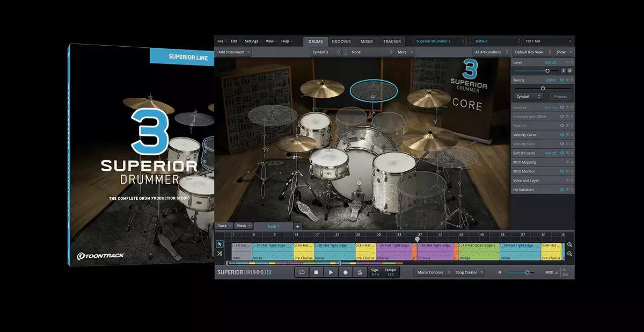Image resolution: width=644 pixels, height=332 pixels.
Task: Expand the MIDI Mapping section
Action: pos(572,162)
